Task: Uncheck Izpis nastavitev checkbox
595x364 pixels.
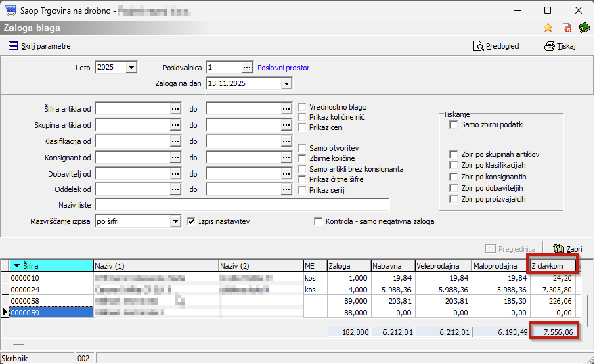Action: coord(191,221)
